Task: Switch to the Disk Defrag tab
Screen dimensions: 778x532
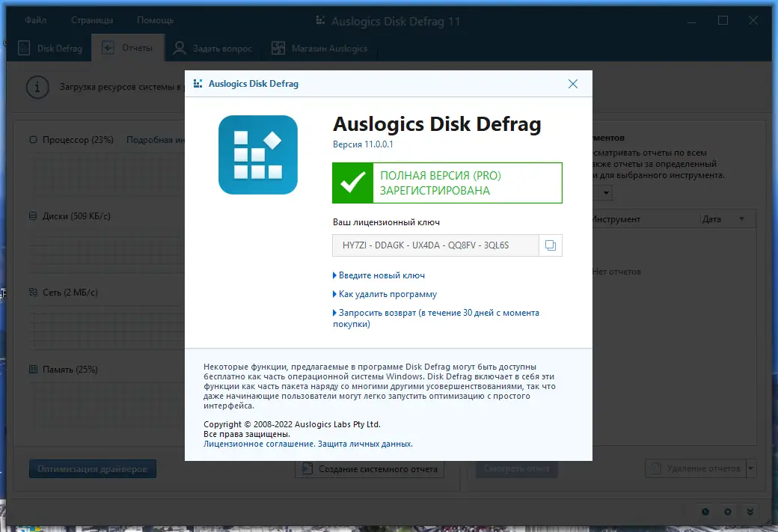Action: pos(49,48)
